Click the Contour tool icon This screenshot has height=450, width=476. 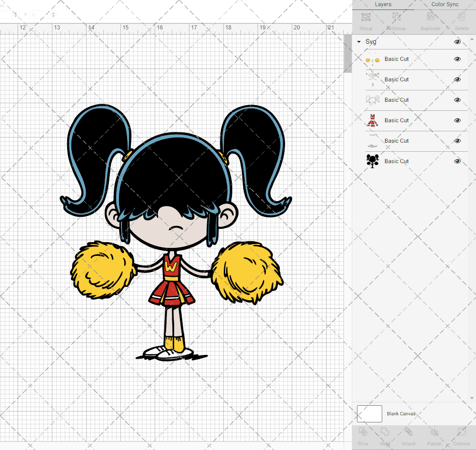[461, 432]
